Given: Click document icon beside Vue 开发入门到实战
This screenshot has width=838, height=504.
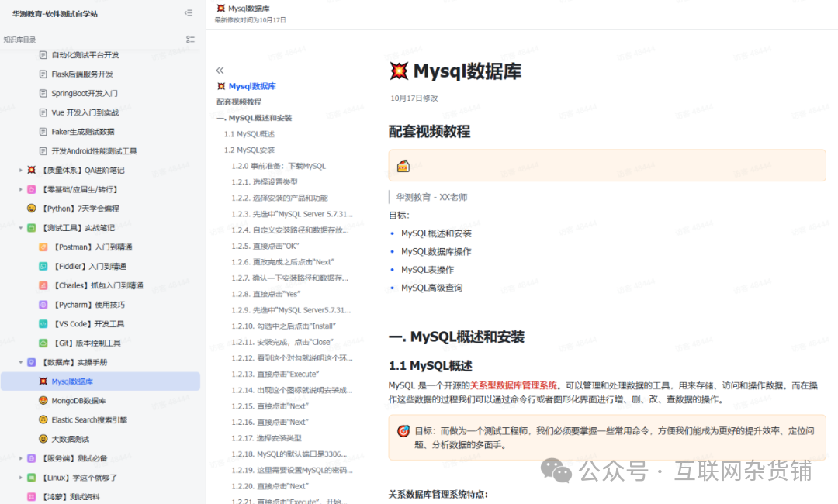Looking at the screenshot, I should [x=43, y=112].
